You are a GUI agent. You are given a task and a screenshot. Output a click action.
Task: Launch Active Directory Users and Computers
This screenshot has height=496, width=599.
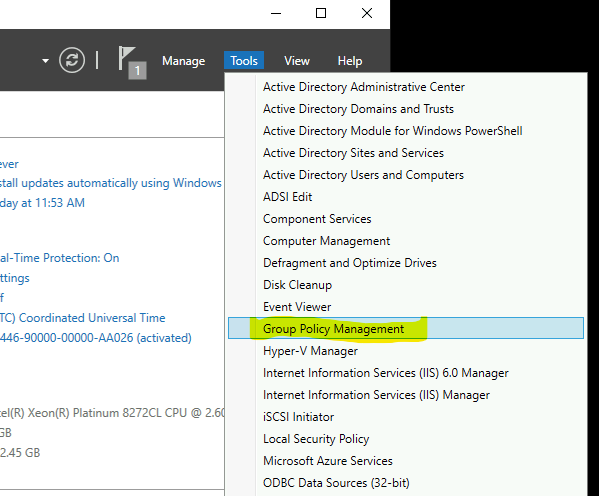point(406,175)
